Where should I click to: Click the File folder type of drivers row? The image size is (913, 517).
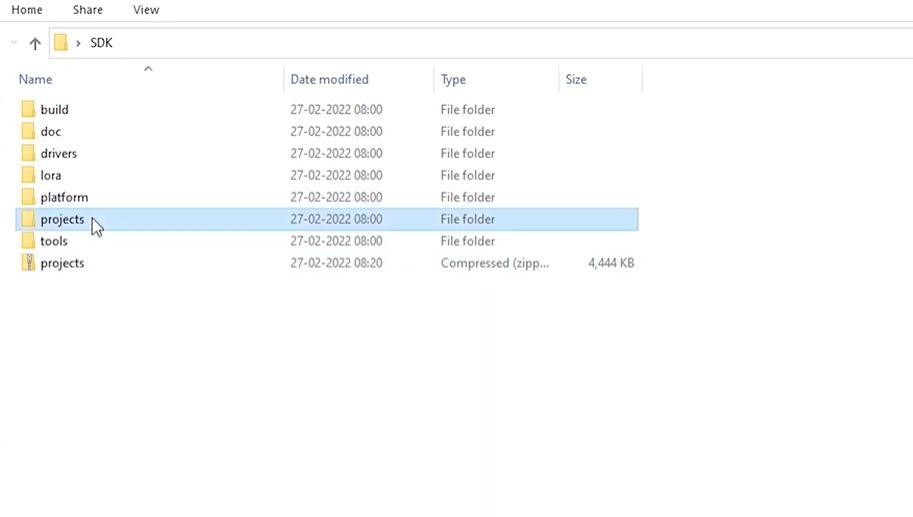point(468,153)
